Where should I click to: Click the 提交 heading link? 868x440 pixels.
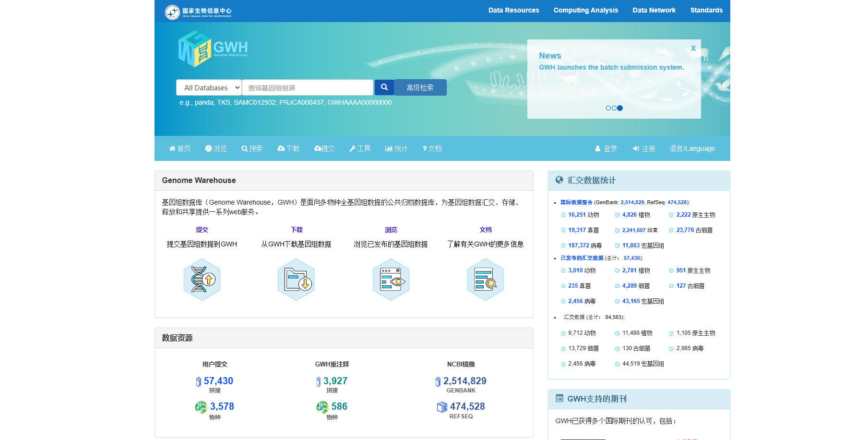click(x=202, y=230)
